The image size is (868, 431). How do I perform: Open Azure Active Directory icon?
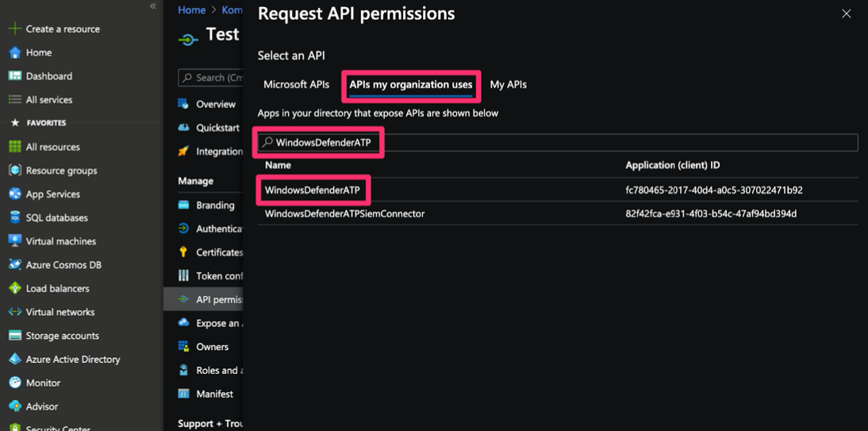[x=15, y=359]
